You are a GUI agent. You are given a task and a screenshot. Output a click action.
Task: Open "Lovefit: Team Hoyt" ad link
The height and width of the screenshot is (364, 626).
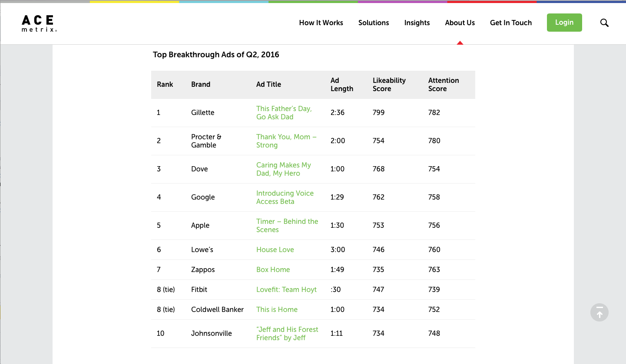coord(286,290)
